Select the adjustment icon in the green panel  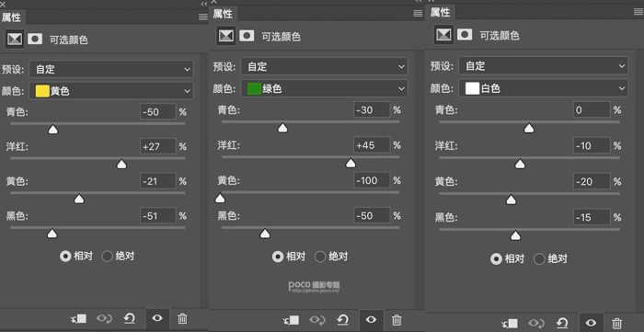pyautogui.click(x=226, y=36)
